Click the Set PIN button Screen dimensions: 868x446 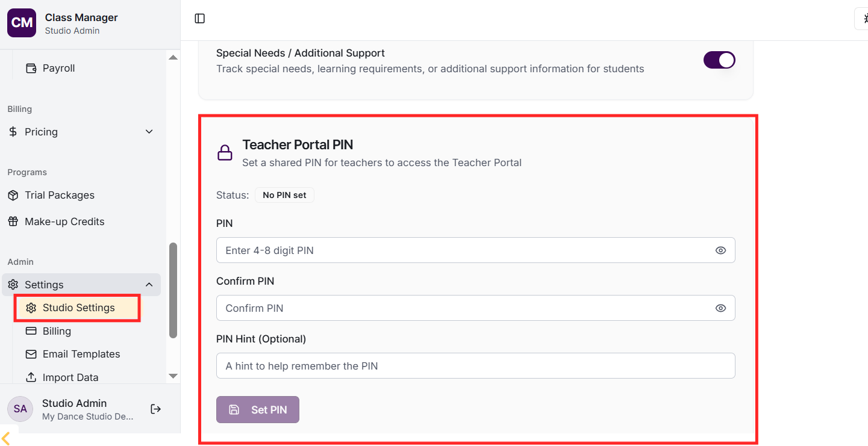pyautogui.click(x=258, y=410)
